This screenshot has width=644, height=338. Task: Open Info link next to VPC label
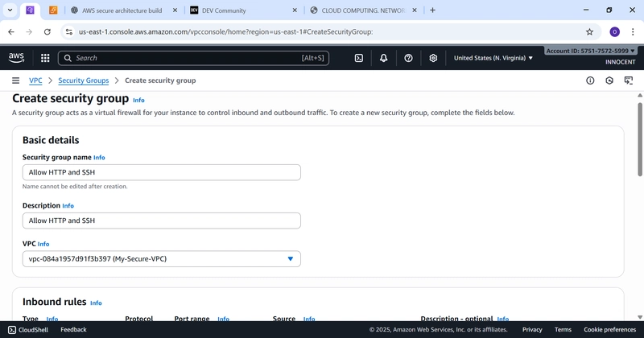[43, 244]
